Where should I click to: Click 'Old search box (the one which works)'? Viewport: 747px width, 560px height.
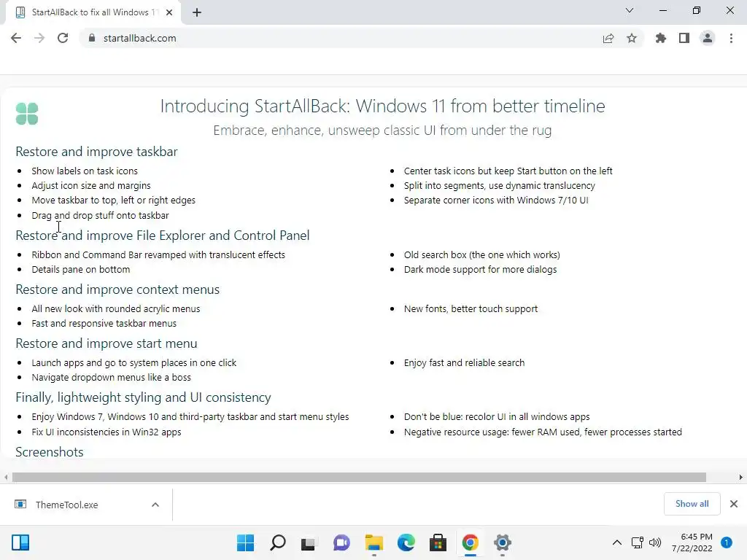point(481,254)
